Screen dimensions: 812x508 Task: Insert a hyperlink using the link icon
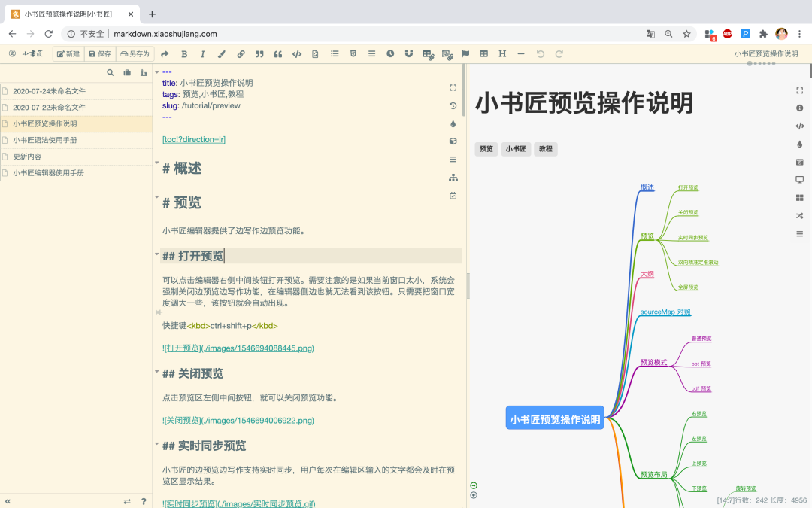[241, 54]
